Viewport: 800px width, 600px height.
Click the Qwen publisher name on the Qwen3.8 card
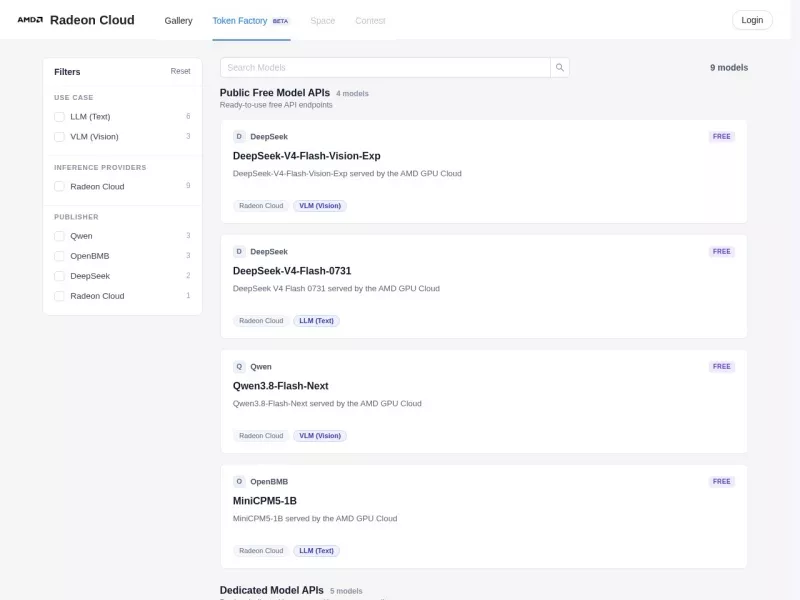coord(261,367)
